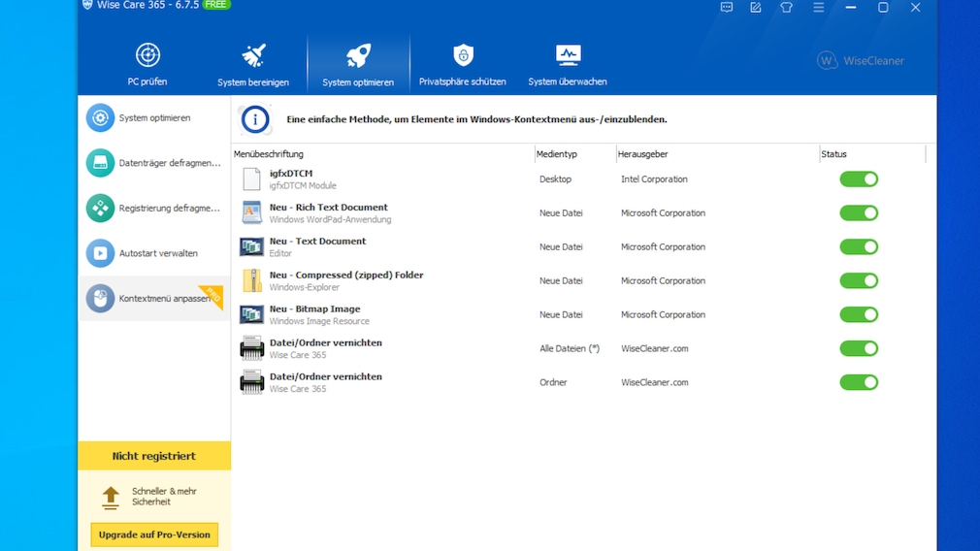Click the Neu - Text Document icon
Viewport: 980px width, 551px height.
tap(252, 246)
